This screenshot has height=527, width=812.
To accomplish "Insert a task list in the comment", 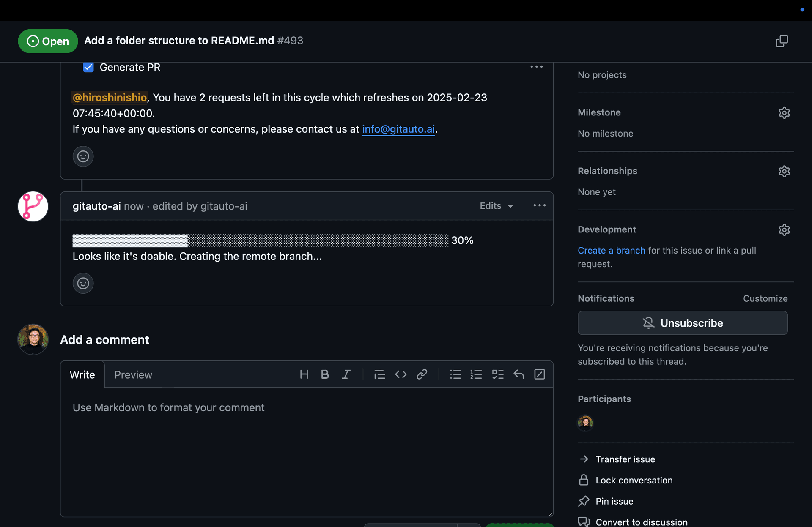I will (x=498, y=374).
